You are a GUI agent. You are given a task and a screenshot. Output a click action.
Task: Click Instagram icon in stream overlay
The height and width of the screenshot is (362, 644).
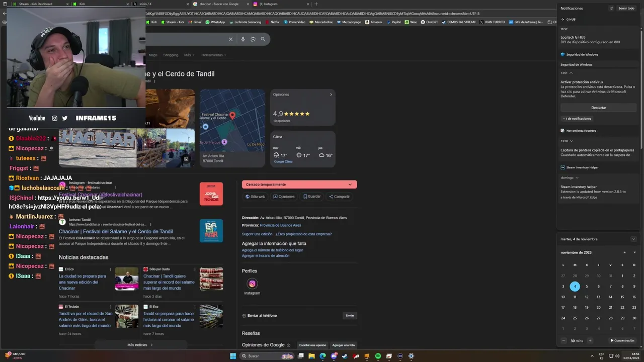[x=54, y=118]
